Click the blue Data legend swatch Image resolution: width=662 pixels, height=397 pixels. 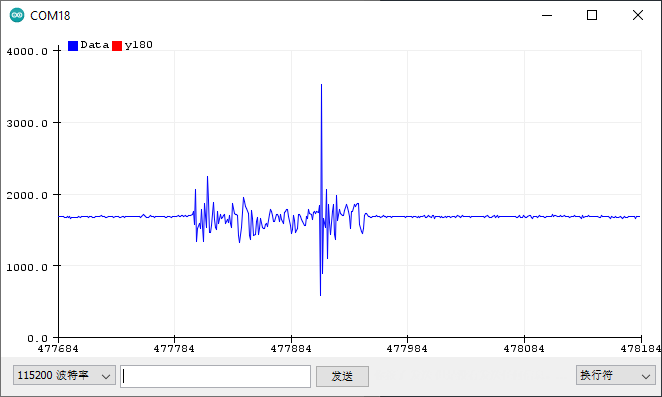click(x=73, y=46)
